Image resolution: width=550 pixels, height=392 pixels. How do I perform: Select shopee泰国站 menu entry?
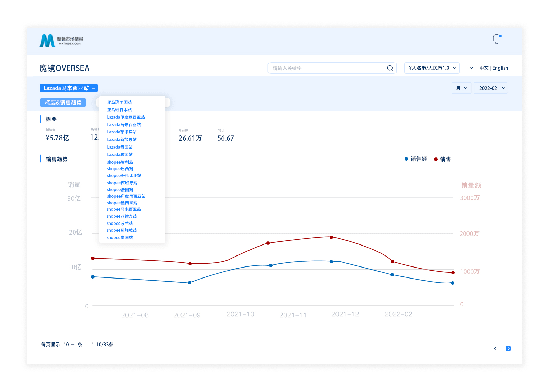[120, 238]
